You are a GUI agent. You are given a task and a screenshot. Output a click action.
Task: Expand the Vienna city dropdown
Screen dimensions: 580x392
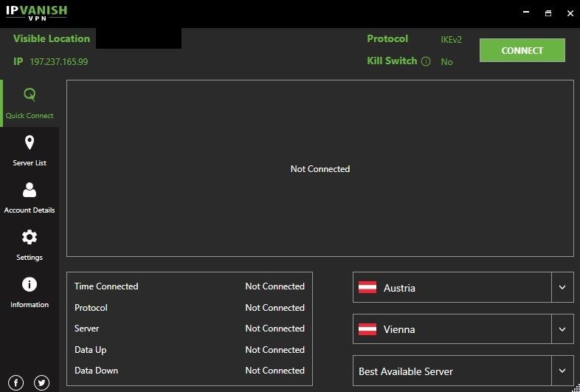562,329
